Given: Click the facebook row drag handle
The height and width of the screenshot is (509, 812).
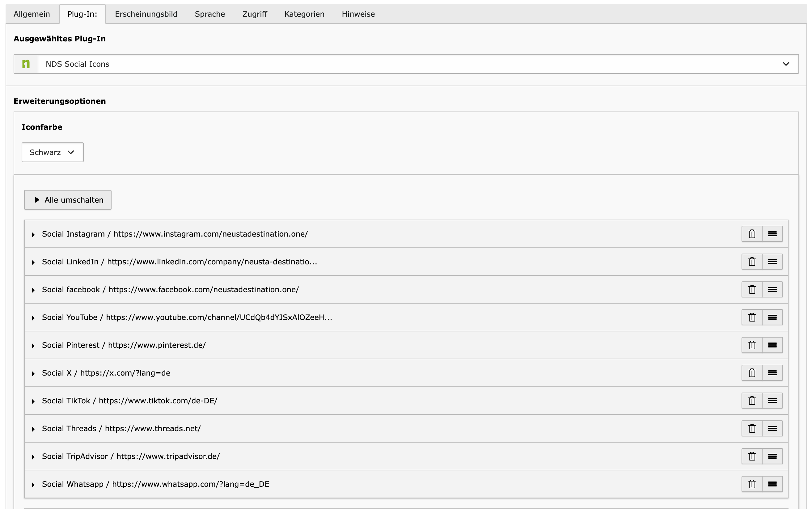Looking at the screenshot, I should 772,289.
